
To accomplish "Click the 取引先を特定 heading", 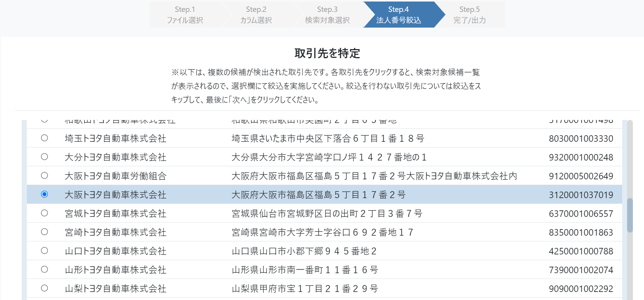I will (327, 53).
